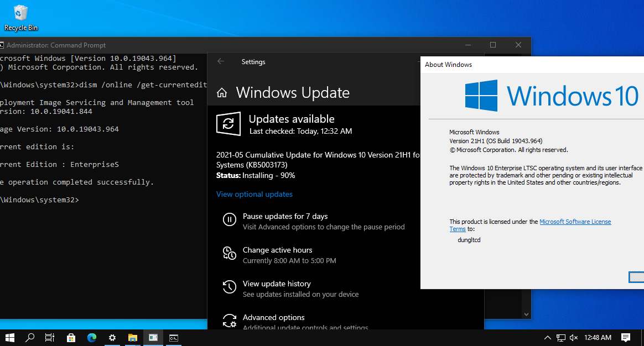Viewport: 644px width, 346px height.
Task: Open Change active hours
Action: pyautogui.click(x=277, y=250)
